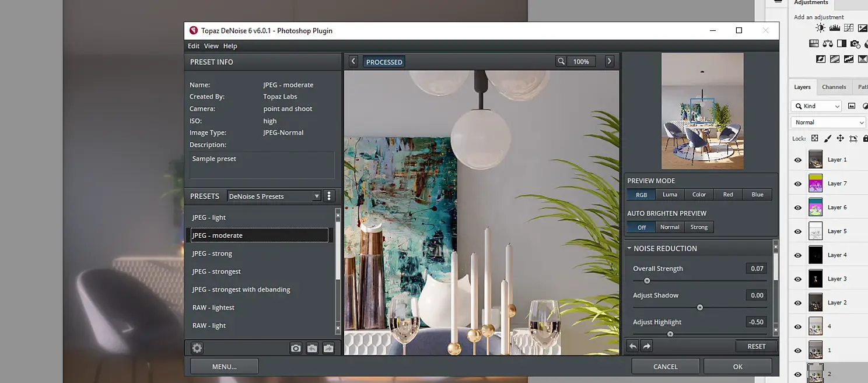Add an Invert adjustment in Photoshop
Screen dimensions: 868x383
(821, 59)
